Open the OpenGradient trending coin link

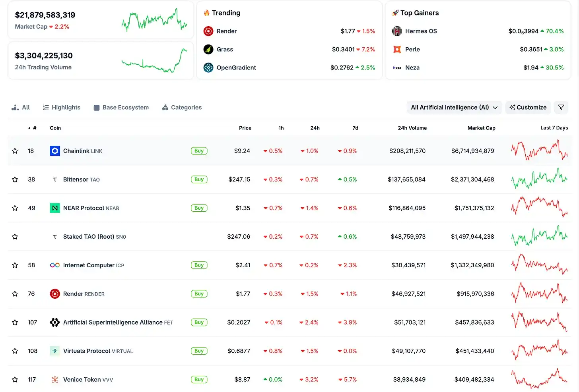click(x=236, y=68)
